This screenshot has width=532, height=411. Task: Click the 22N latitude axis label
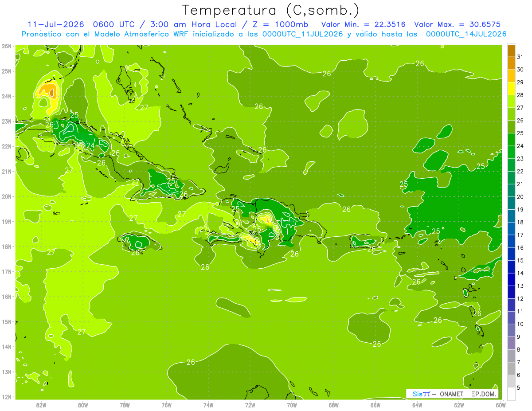pos(7,146)
